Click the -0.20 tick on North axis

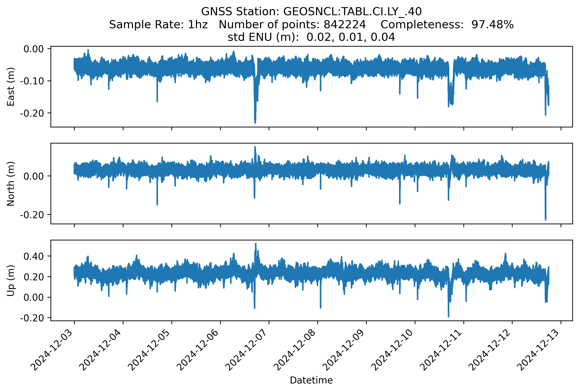click(x=32, y=215)
